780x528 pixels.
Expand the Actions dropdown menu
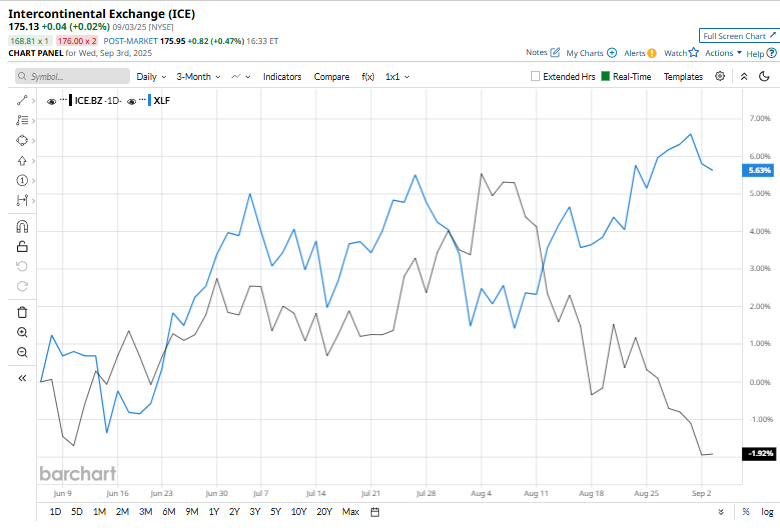click(x=723, y=53)
